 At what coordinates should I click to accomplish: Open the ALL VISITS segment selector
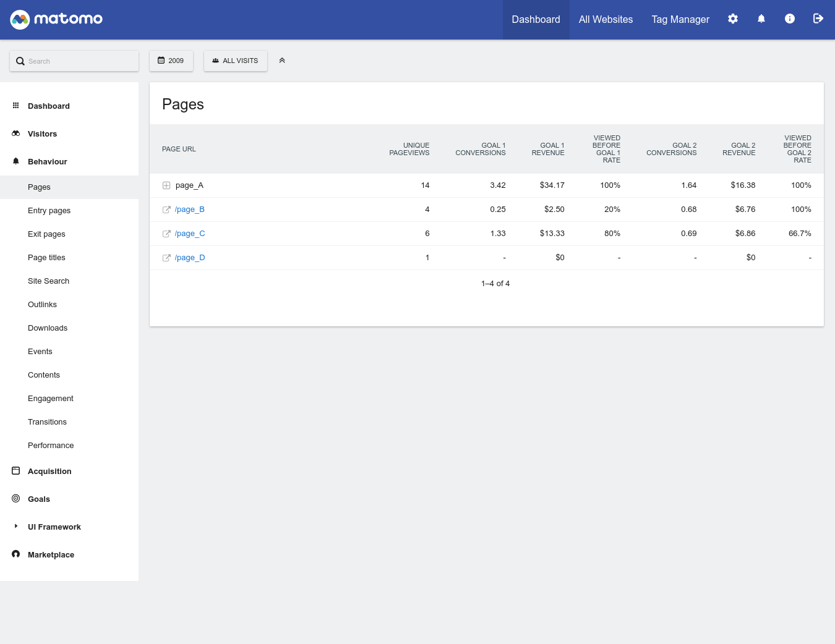236,61
